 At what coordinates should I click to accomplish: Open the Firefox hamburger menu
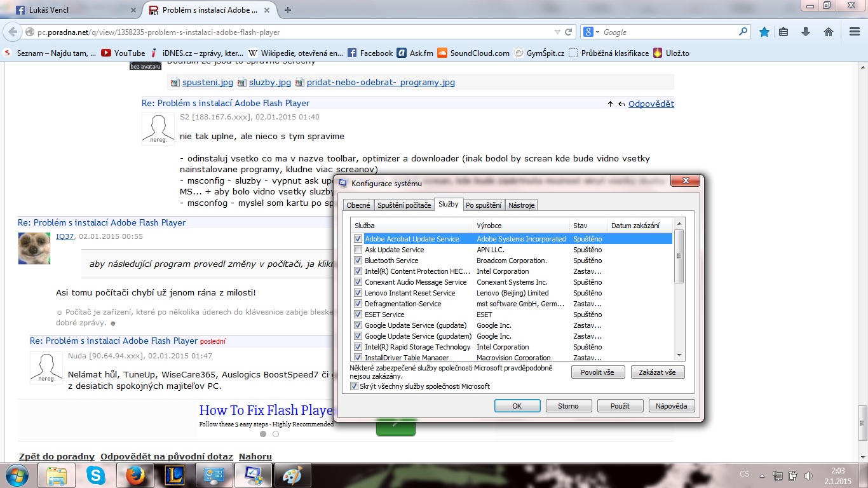point(855,32)
